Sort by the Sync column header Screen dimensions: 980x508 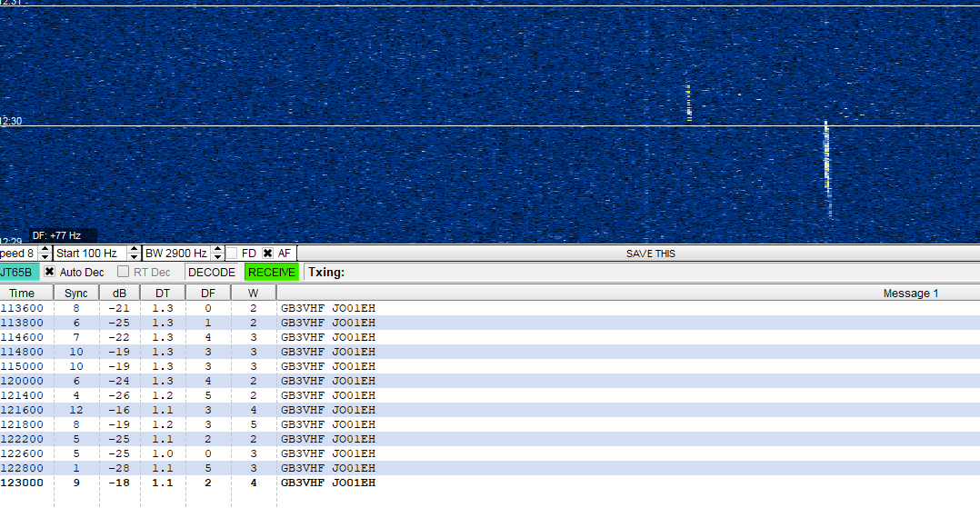click(x=76, y=293)
